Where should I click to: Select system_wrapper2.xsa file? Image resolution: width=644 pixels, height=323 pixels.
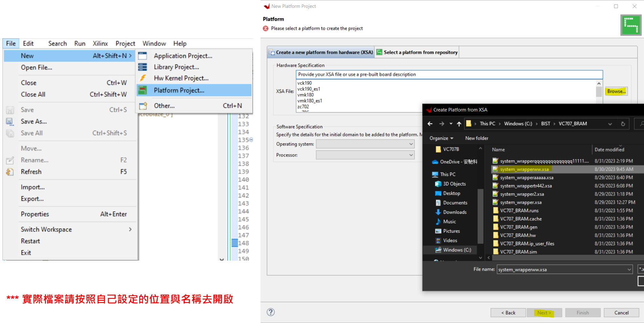tap(522, 194)
